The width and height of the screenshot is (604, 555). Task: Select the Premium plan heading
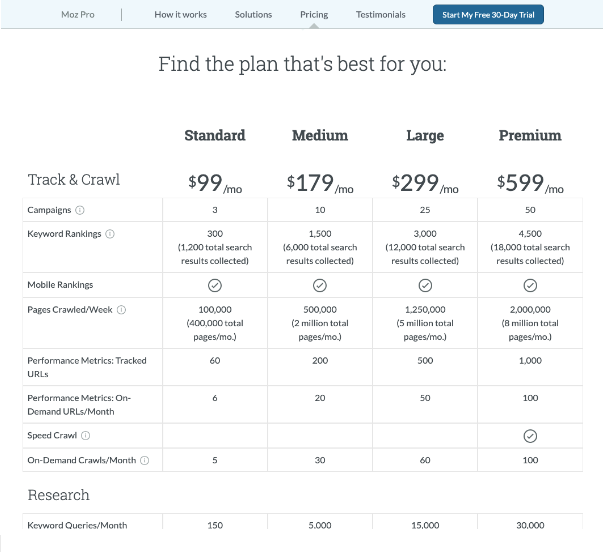click(530, 136)
